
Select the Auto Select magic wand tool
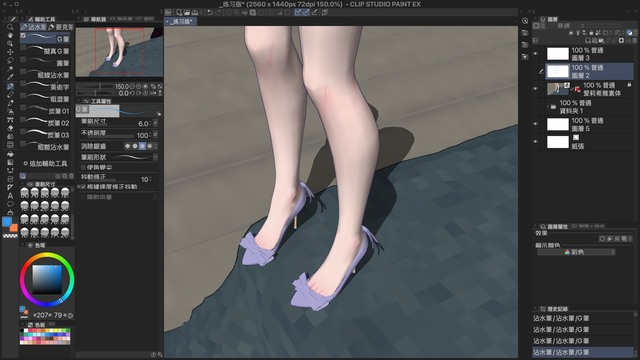(10, 69)
